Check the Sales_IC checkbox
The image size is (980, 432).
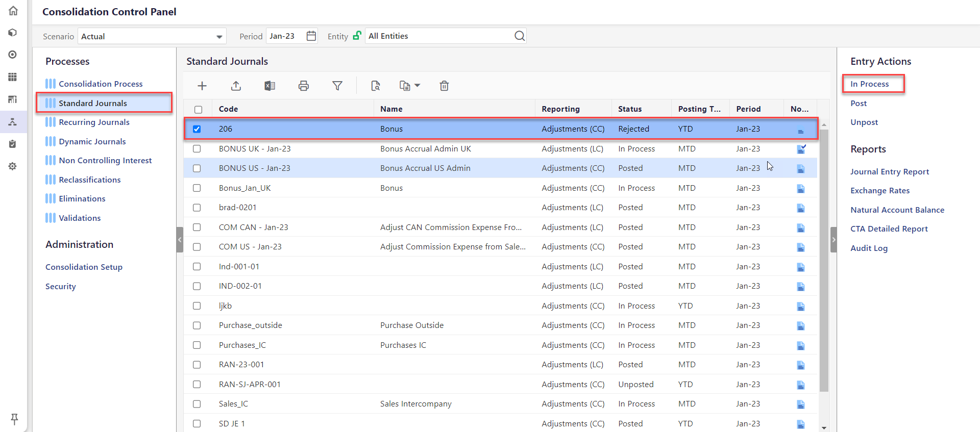pos(197,404)
